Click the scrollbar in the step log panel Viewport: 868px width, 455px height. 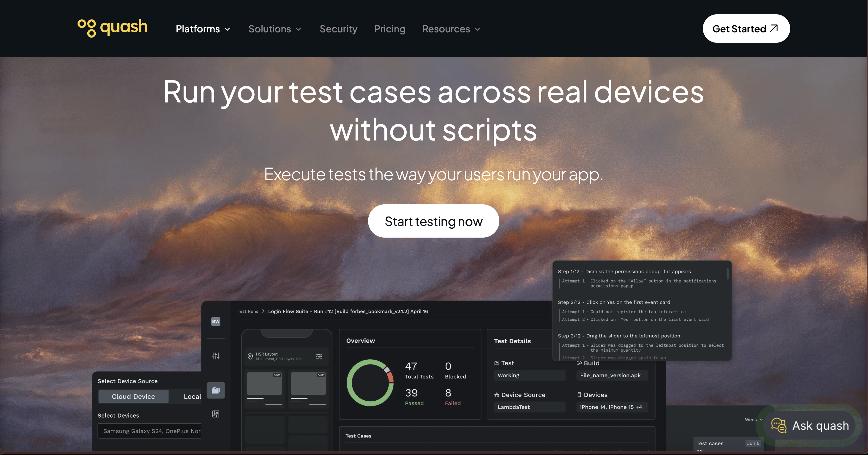click(727, 274)
